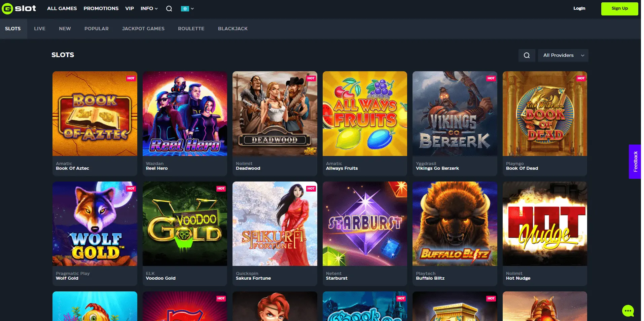Open language selector chevron in header
This screenshot has height=321, width=644.
coord(192,9)
